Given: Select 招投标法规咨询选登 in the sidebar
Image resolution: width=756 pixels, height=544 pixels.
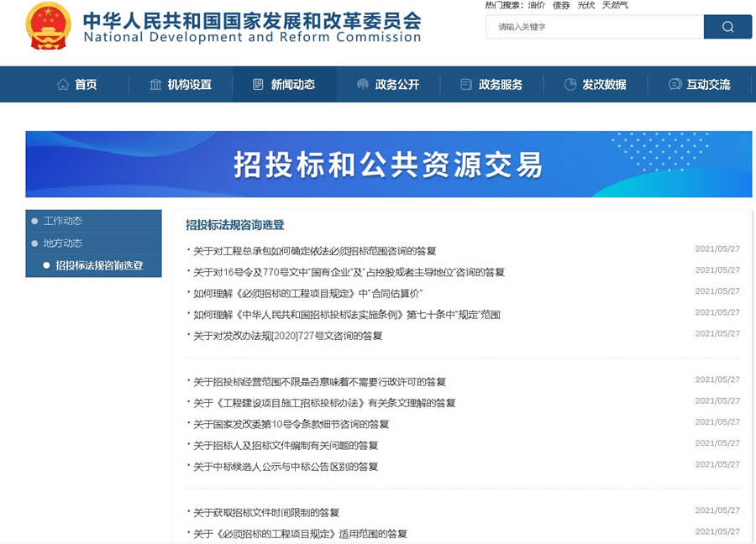Looking at the screenshot, I should pyautogui.click(x=98, y=266).
